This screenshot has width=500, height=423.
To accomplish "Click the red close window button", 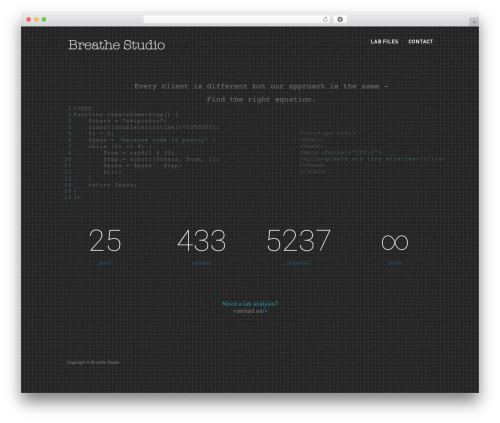I will pos(29,19).
